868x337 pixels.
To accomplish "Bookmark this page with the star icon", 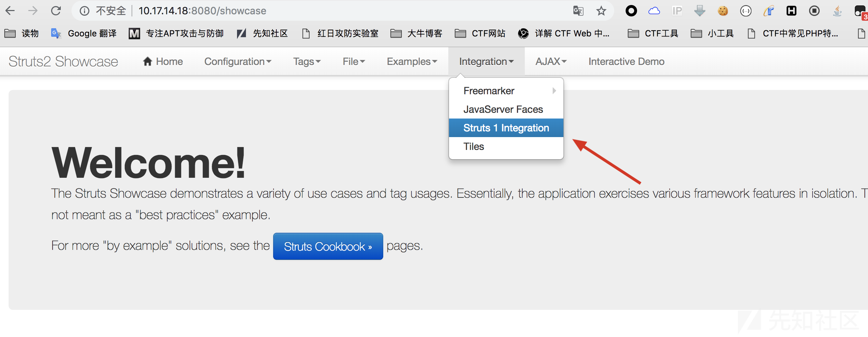I will tap(601, 11).
